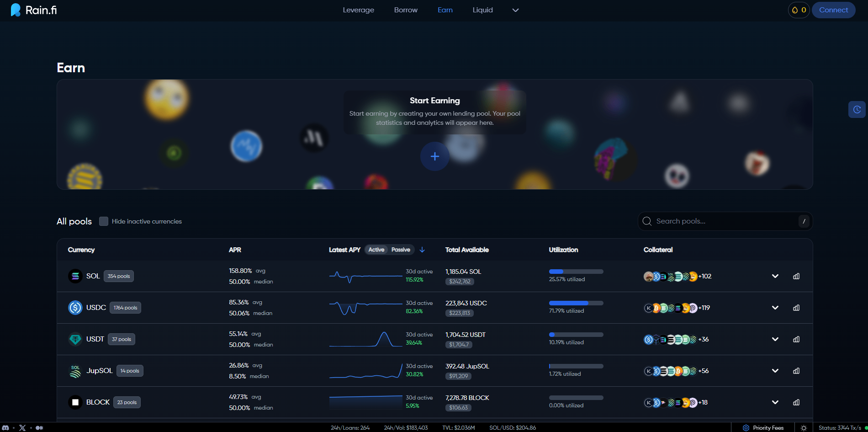The width and height of the screenshot is (868, 432).
Task: Toggle the light/dark theme sun icon
Action: (x=804, y=428)
